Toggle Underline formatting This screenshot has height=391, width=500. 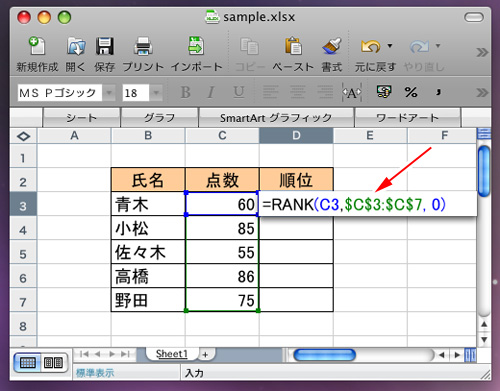pos(239,92)
